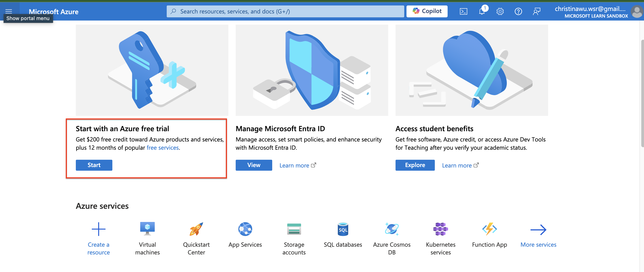Open App Services icon
The width and height of the screenshot is (644, 272).
click(245, 229)
